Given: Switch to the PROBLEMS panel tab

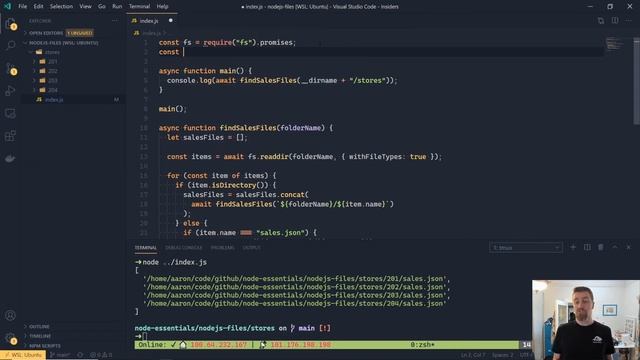Looking at the screenshot, I should 222,248.
